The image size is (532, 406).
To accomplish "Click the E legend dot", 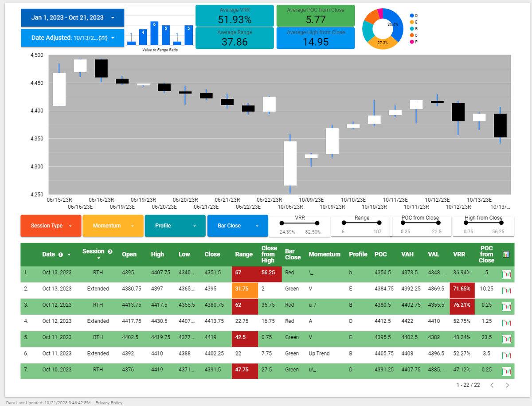I will click(412, 22).
